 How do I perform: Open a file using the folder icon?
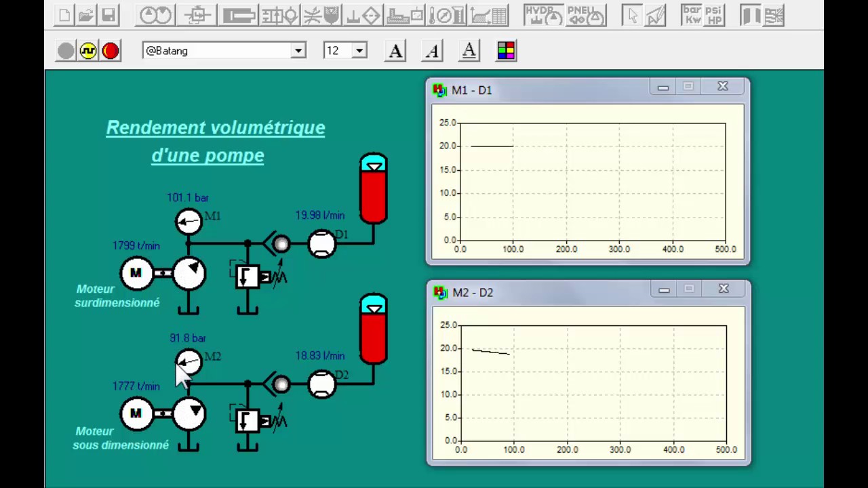click(x=86, y=15)
